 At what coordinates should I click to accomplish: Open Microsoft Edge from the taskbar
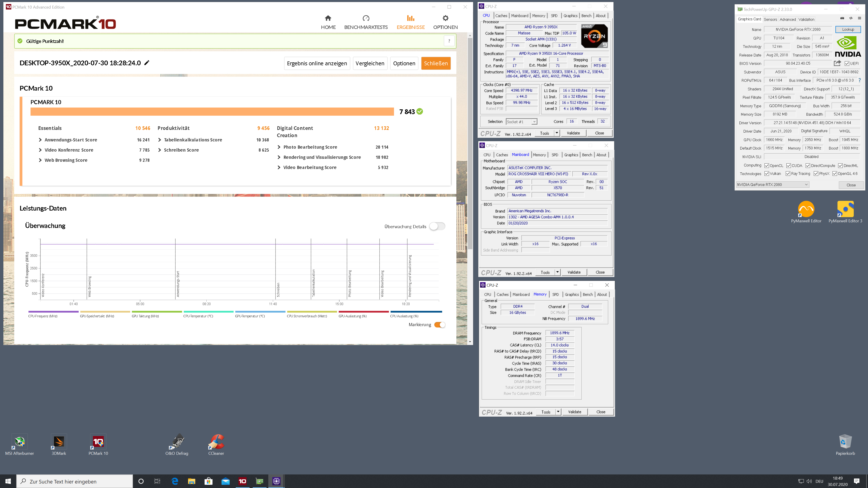(175, 481)
